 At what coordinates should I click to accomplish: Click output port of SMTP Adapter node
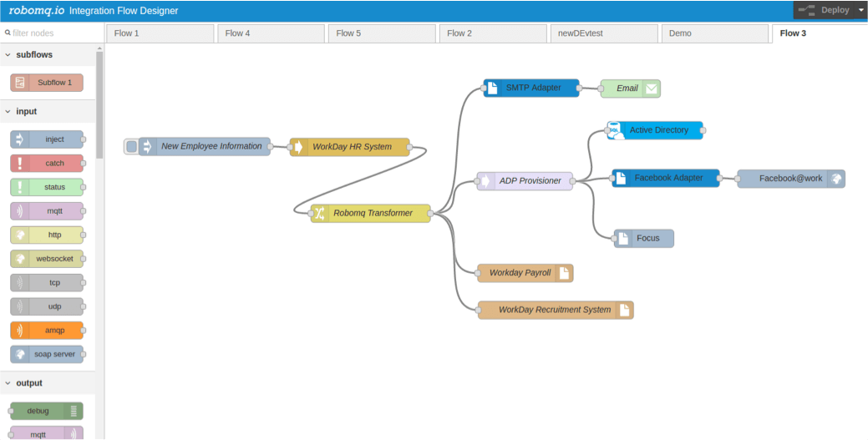pyautogui.click(x=579, y=88)
